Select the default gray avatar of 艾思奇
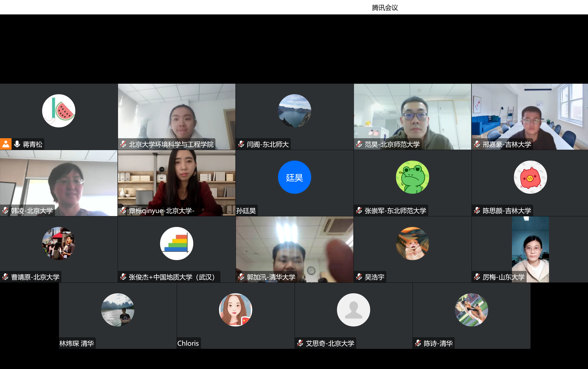Image resolution: width=588 pixels, height=369 pixels. coord(354,310)
